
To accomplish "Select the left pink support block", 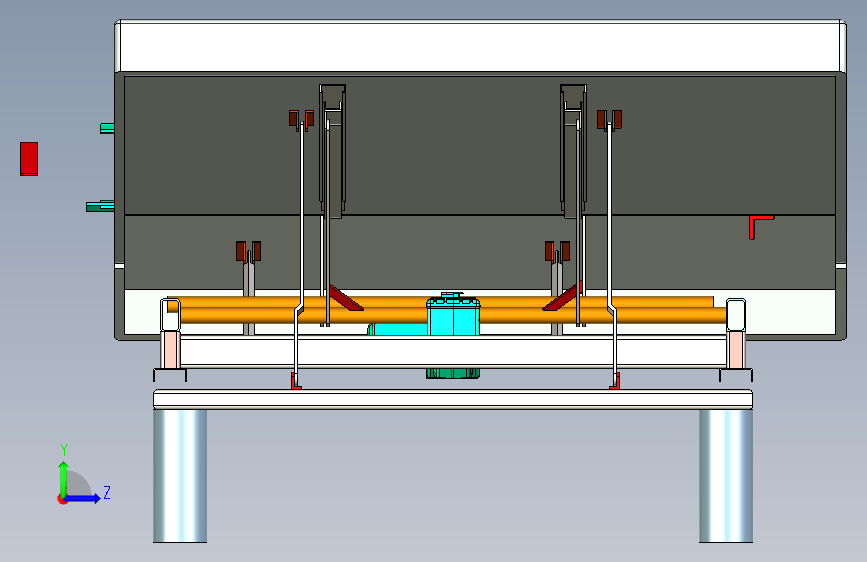I will [x=170, y=350].
